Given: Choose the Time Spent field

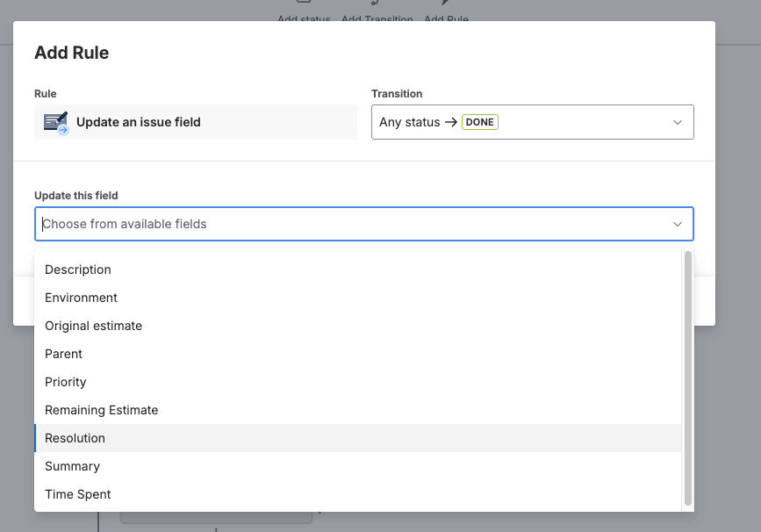Looking at the screenshot, I should pos(78,494).
